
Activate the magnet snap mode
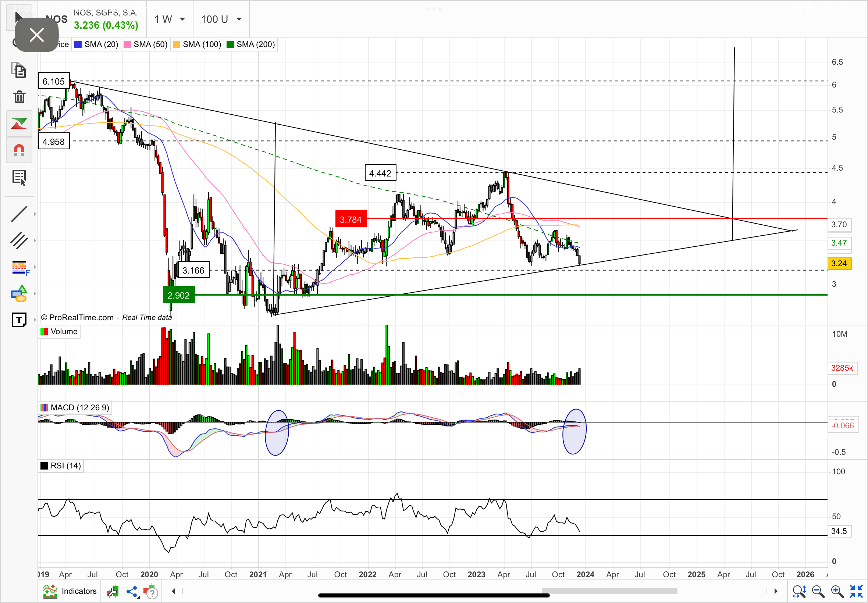tap(19, 150)
